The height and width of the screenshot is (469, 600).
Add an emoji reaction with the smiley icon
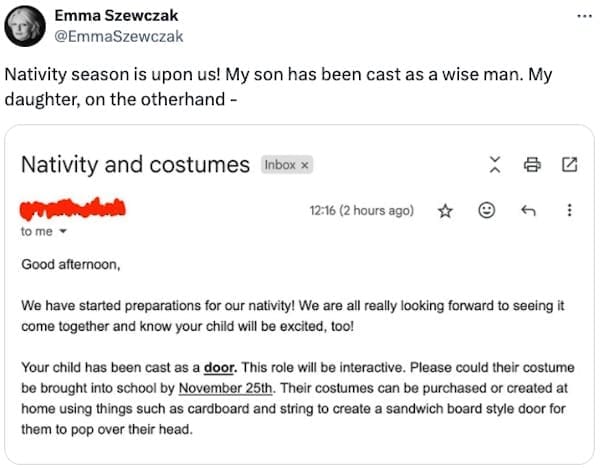487,211
